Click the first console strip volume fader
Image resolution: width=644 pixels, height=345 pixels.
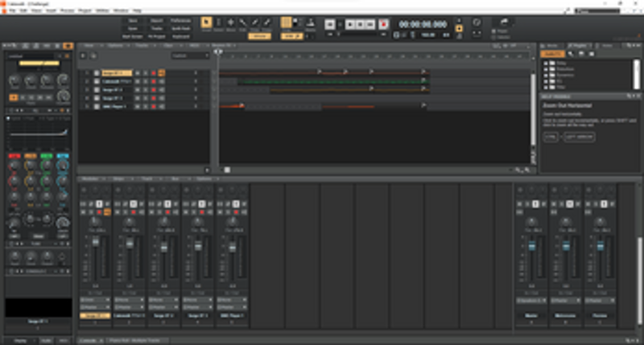click(95, 242)
